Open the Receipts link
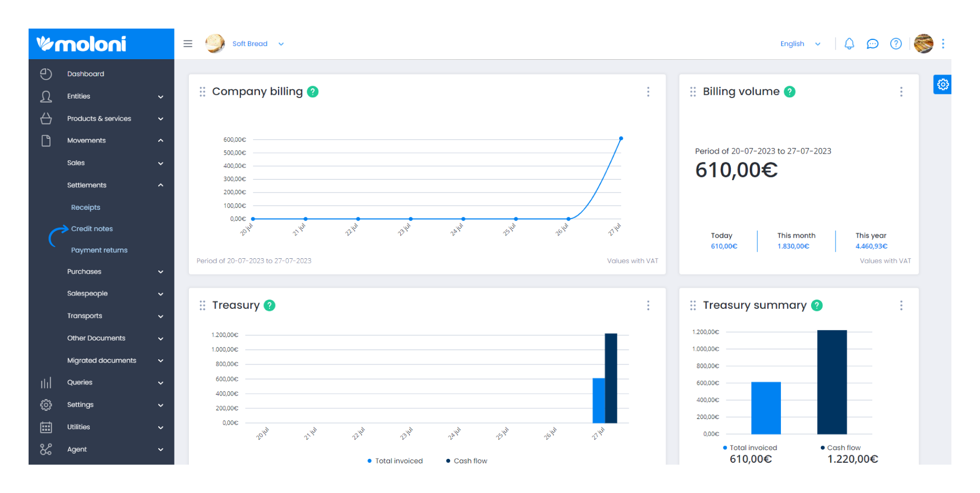This screenshot has height=493, width=980. (x=86, y=207)
